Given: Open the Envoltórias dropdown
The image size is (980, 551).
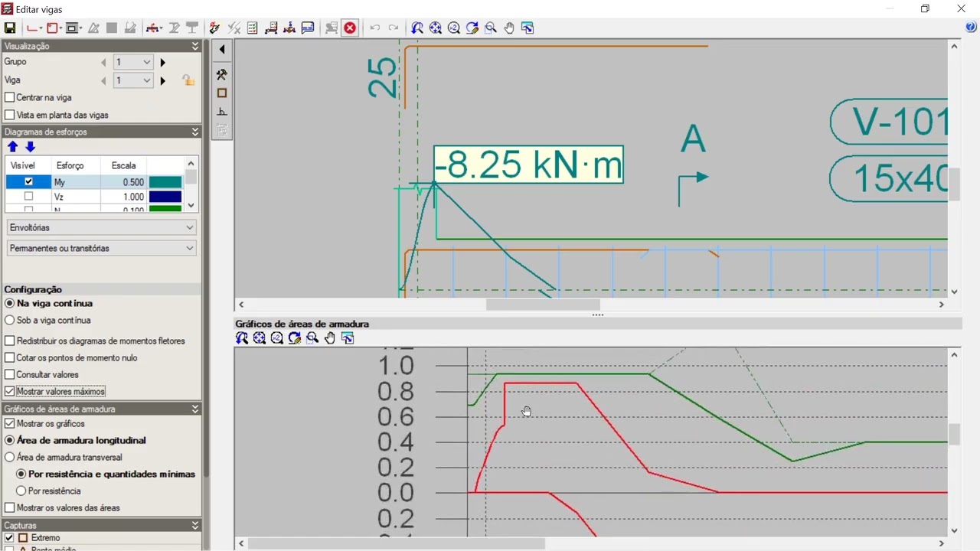Looking at the screenshot, I should click(101, 227).
